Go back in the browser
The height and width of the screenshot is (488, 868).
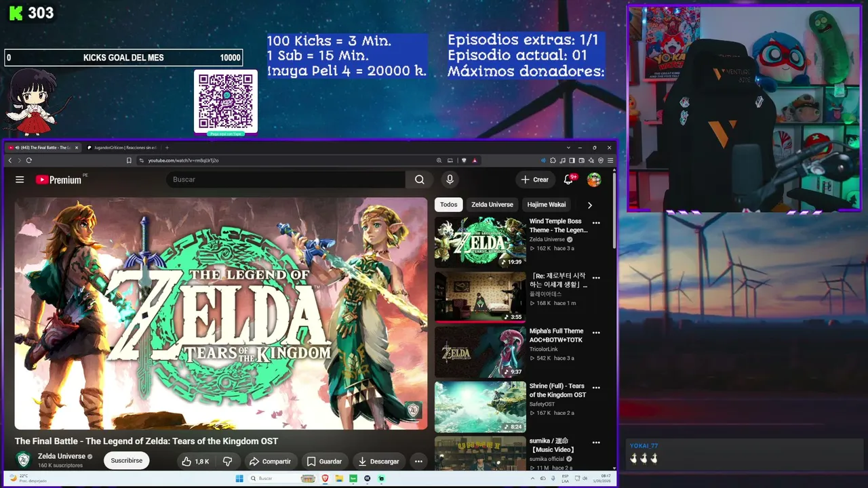10,161
